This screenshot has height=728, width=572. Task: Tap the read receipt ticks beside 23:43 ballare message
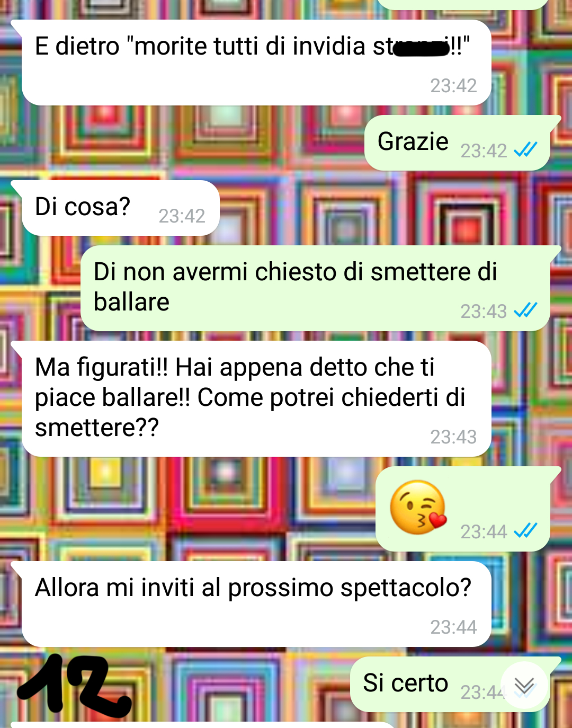point(525,310)
